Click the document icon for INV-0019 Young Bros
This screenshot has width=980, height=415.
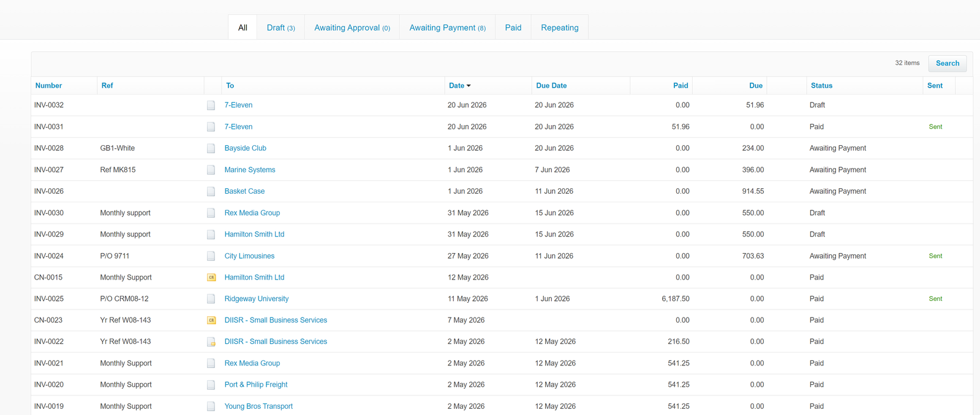coord(211,406)
